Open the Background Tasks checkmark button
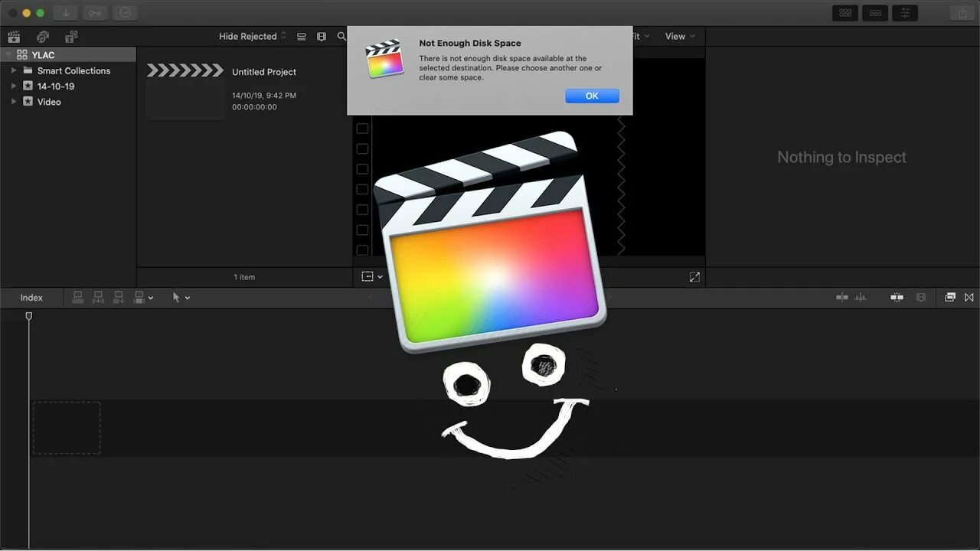The image size is (980, 551). pyautogui.click(x=126, y=13)
